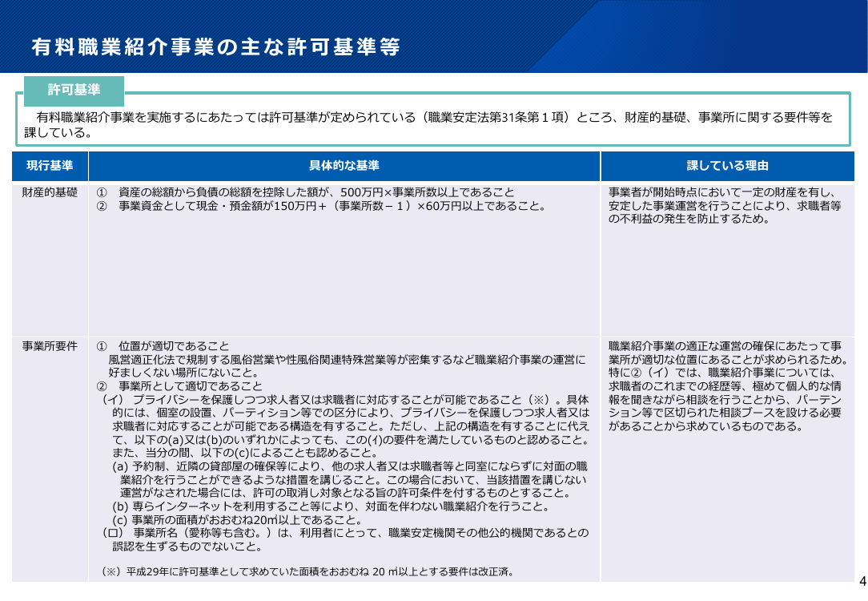
Task: Click the line about 現金・預金額が150万円
Action: pos(321,206)
